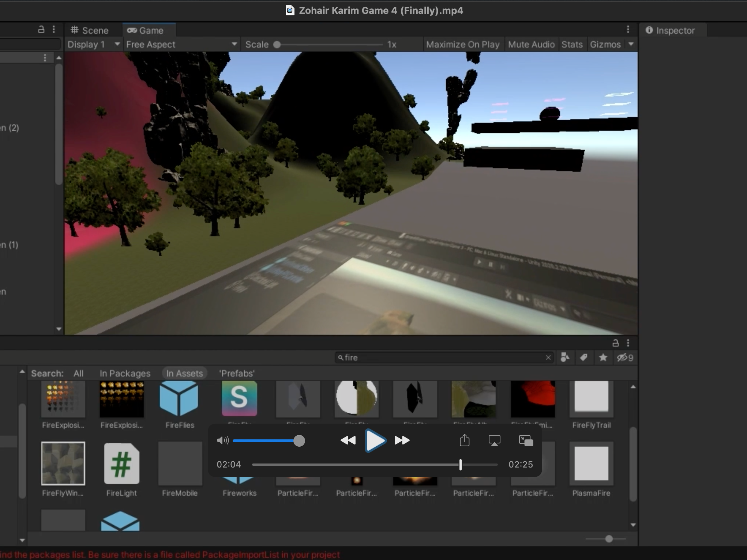The image size is (747, 560).
Task: Open Search by Type filter icon
Action: (x=565, y=357)
